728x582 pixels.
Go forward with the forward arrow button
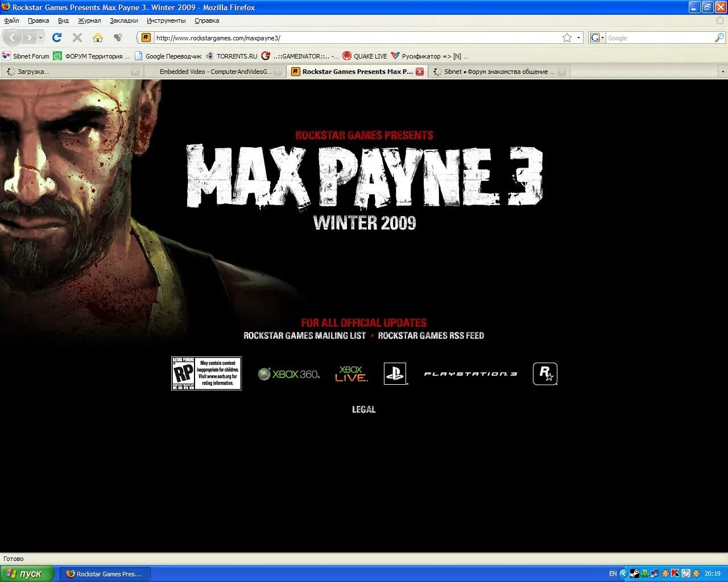28,38
